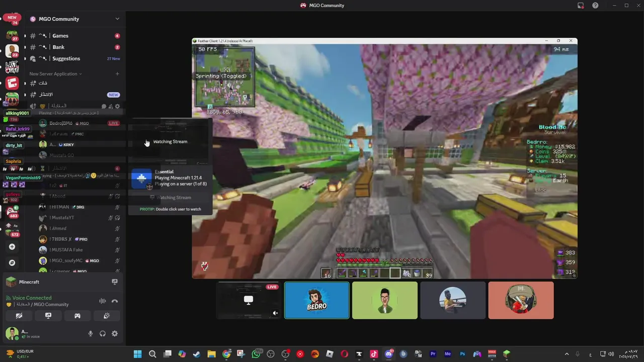The width and height of the screenshot is (644, 362).
Task: Select the user with KRKY tag
Action: click(x=79, y=144)
